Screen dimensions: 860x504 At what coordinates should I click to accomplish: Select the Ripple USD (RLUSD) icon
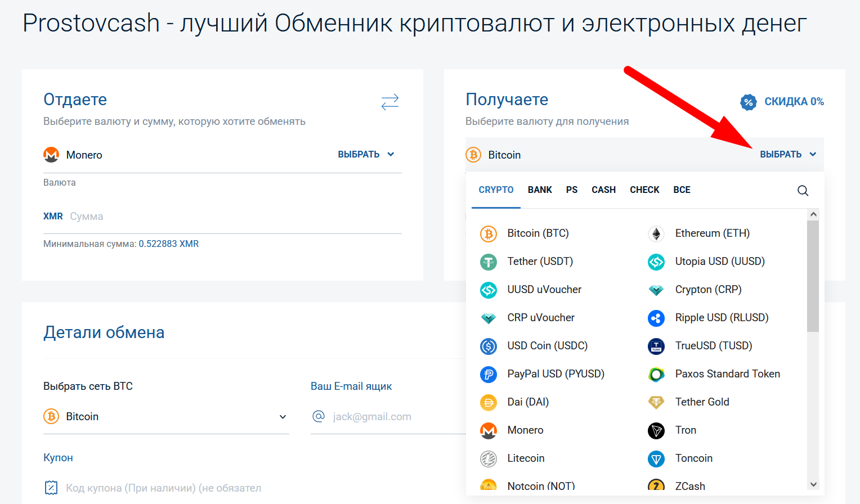(x=656, y=318)
